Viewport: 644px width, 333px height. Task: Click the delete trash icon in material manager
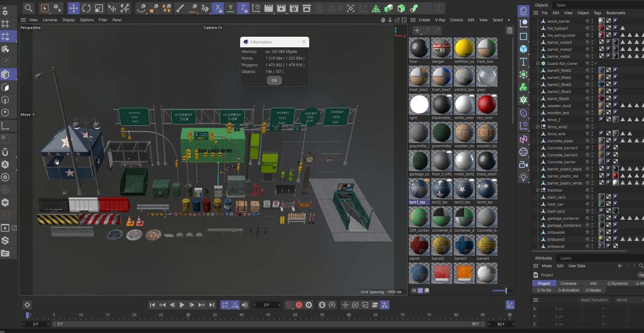pyautogui.click(x=509, y=31)
